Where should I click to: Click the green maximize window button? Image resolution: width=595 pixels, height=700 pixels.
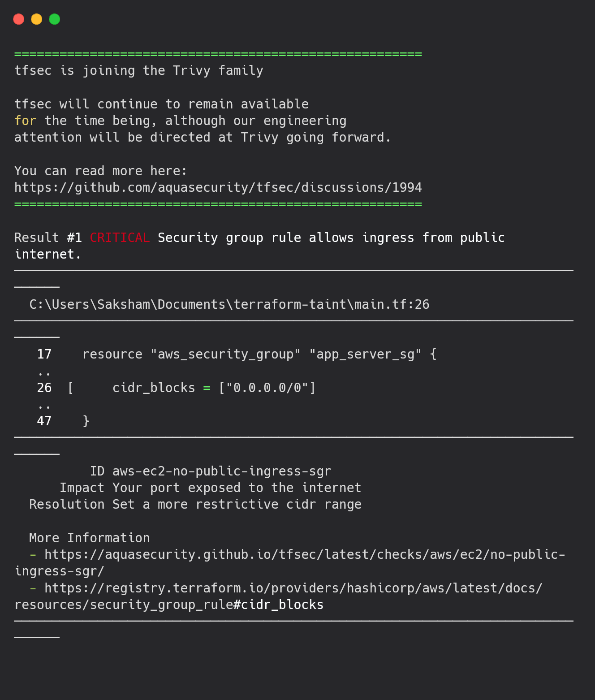coord(54,19)
